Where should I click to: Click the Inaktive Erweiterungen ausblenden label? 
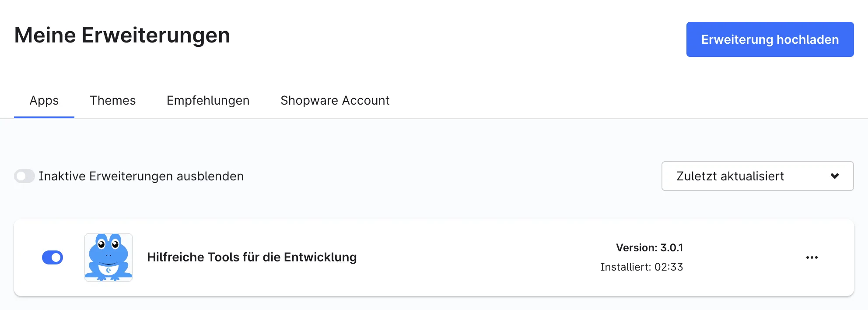[x=141, y=176]
